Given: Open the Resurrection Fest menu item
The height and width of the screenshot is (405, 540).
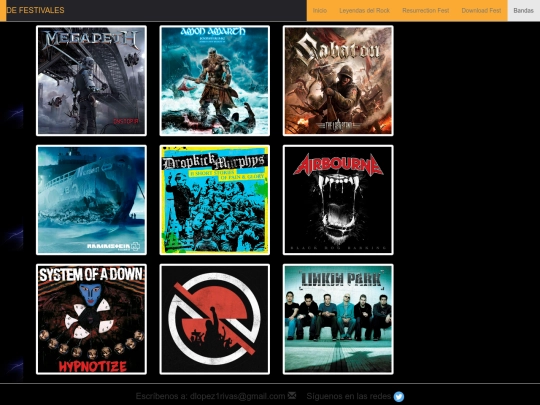Looking at the screenshot, I should pyautogui.click(x=426, y=10).
